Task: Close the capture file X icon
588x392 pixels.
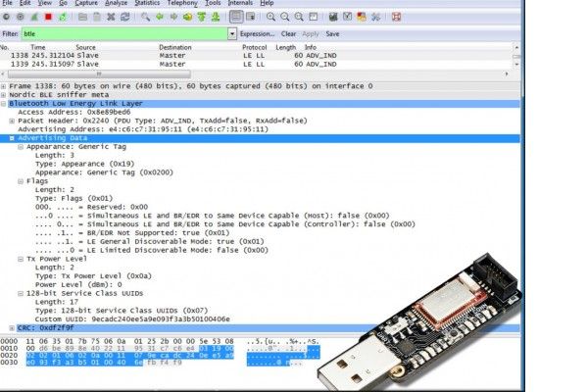Action: [111, 17]
